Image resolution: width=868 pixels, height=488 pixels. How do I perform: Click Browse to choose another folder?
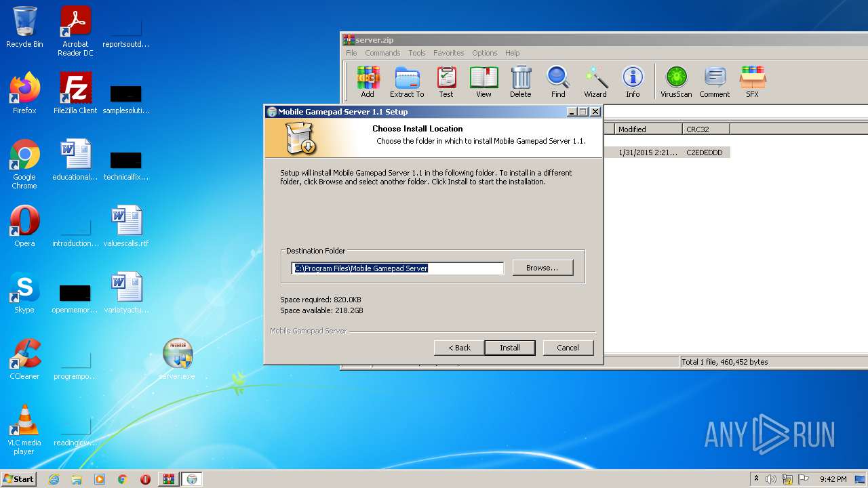542,268
